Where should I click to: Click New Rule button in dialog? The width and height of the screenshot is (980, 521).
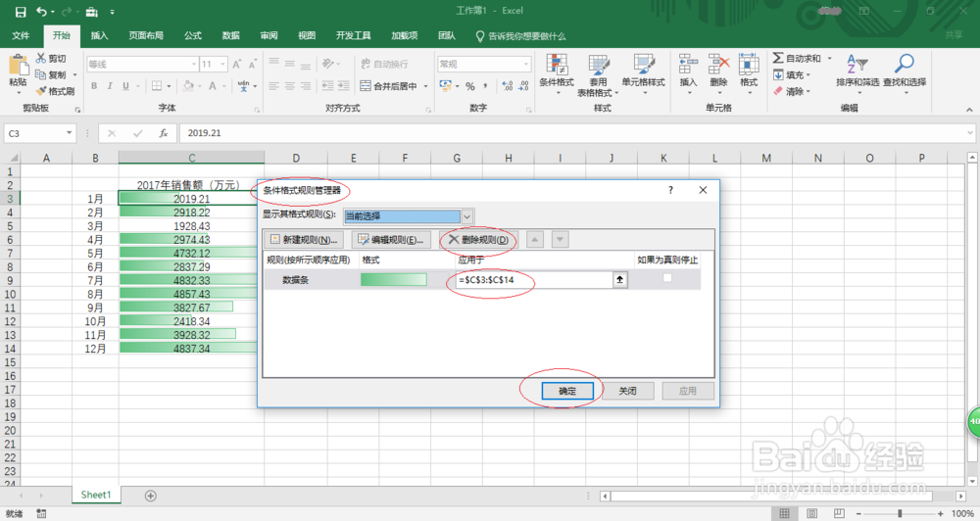305,240
